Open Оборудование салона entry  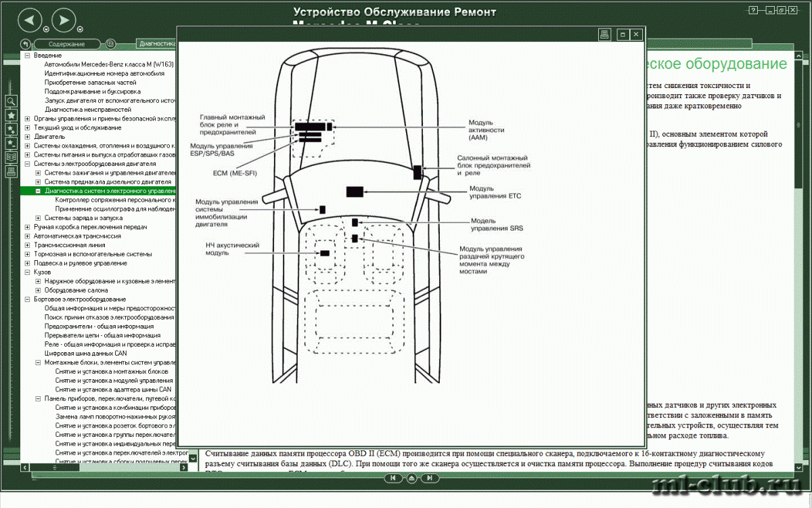(x=76, y=290)
